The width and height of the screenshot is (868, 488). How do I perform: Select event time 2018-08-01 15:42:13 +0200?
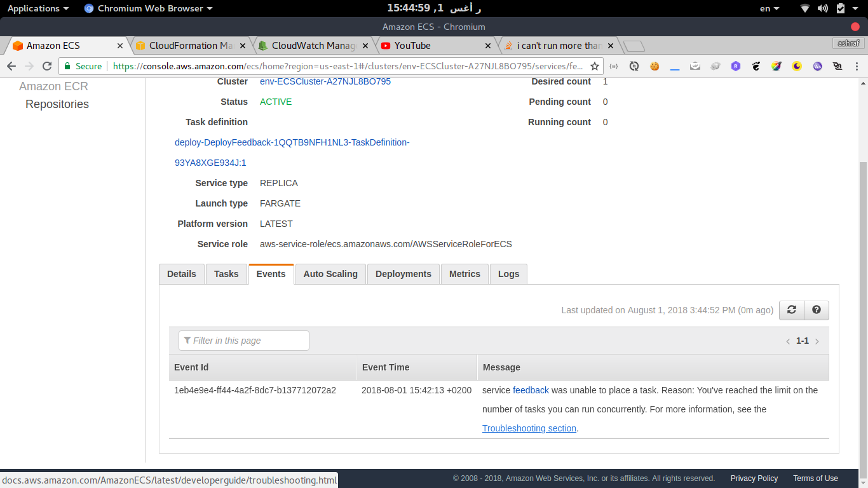click(417, 390)
